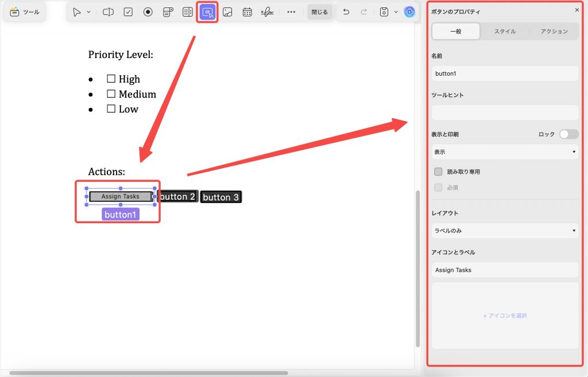Select the push button form tool
Viewport: 588px width, 377px height.
[x=207, y=12]
